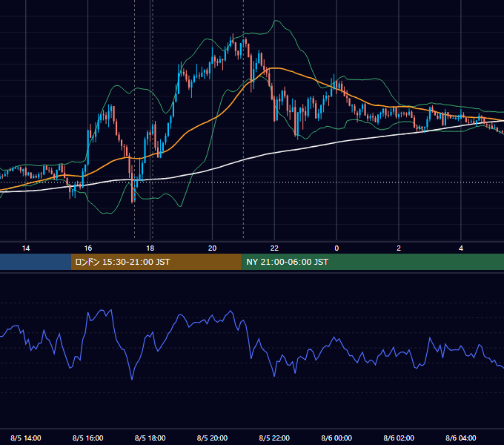Click the 18 hour label on price chart axis
504x445 pixels.
[x=150, y=248]
